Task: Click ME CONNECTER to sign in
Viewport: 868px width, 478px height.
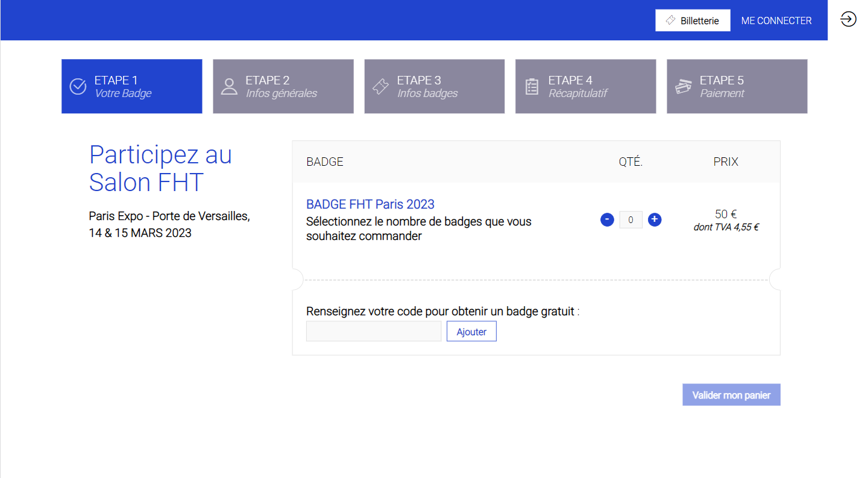Action: [776, 20]
